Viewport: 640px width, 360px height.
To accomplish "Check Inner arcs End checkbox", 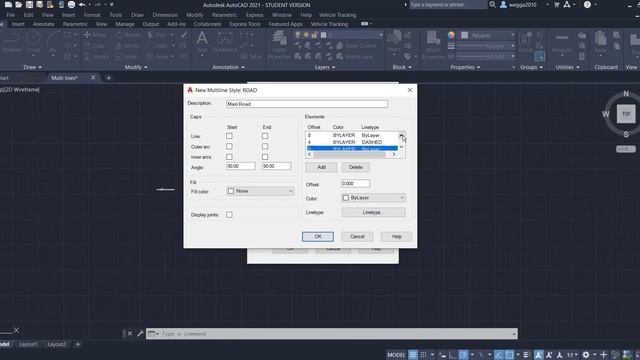I will 265,157.
